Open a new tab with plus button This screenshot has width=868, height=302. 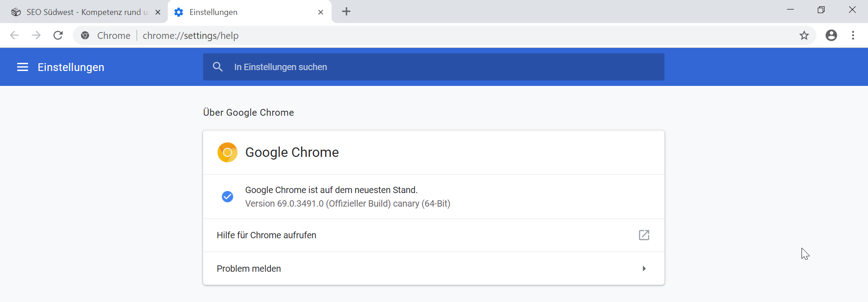point(346,12)
